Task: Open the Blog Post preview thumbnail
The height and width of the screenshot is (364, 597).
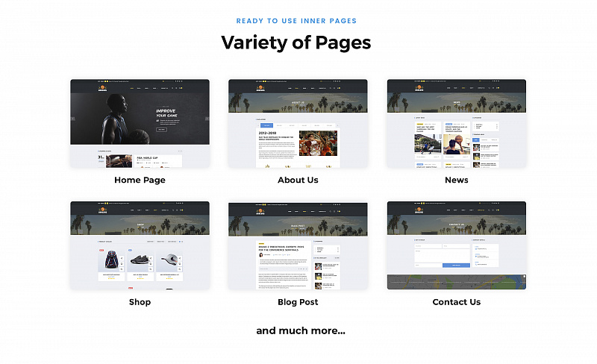Action: point(298,245)
